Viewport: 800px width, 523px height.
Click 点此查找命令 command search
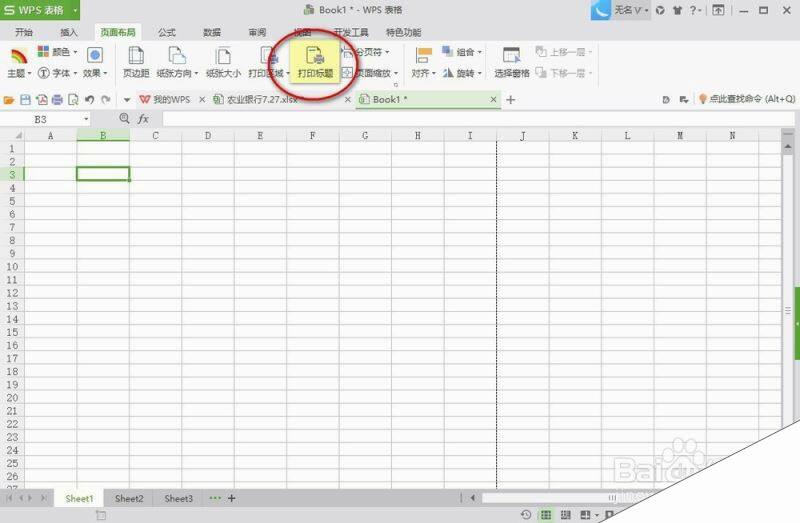pyautogui.click(x=747, y=99)
